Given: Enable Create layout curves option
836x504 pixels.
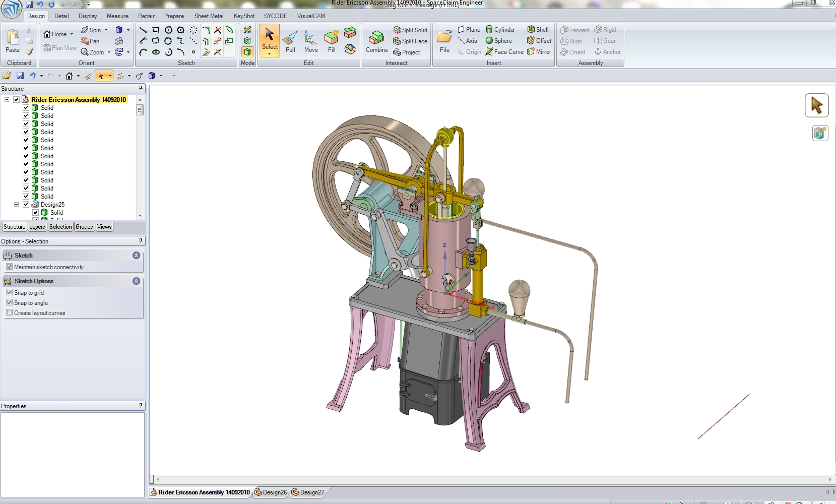Looking at the screenshot, I should tap(9, 312).
